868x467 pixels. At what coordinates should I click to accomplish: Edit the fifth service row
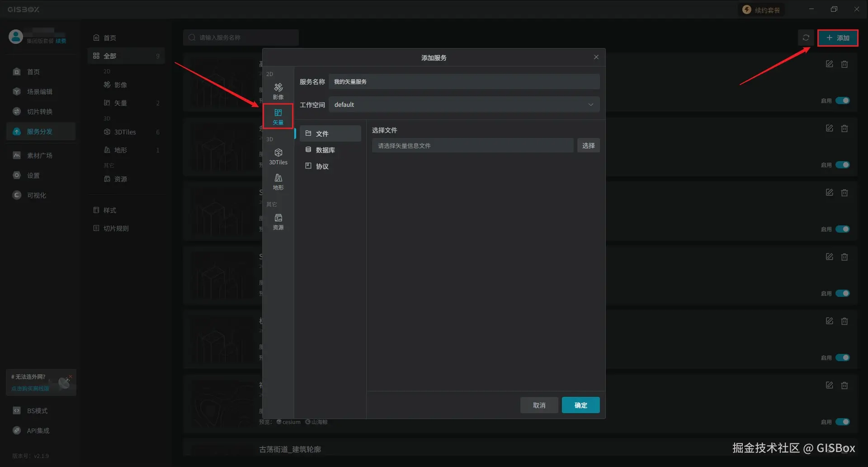pyautogui.click(x=829, y=321)
